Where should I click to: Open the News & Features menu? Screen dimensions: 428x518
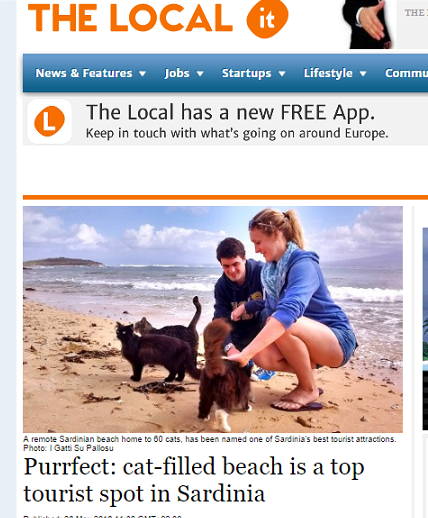click(x=84, y=73)
